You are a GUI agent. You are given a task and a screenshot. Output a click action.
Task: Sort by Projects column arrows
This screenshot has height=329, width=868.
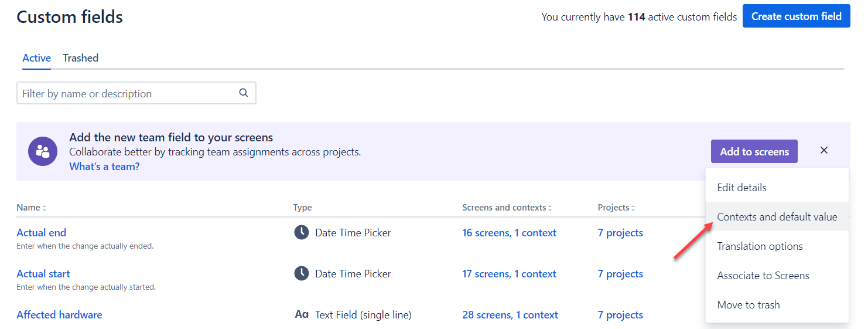click(633, 208)
